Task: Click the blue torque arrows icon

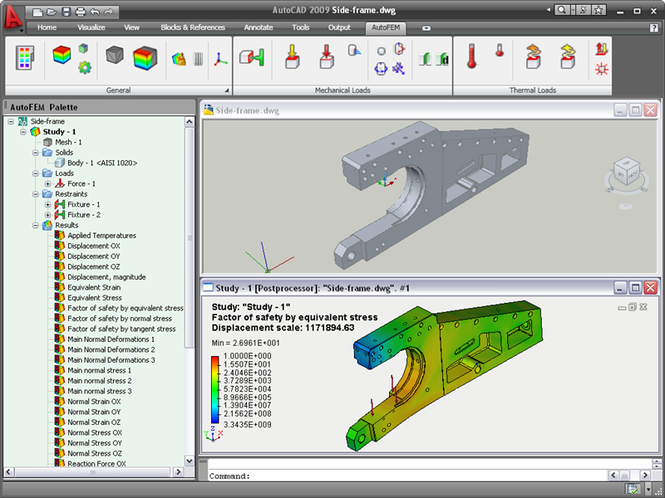Action: [x=381, y=68]
